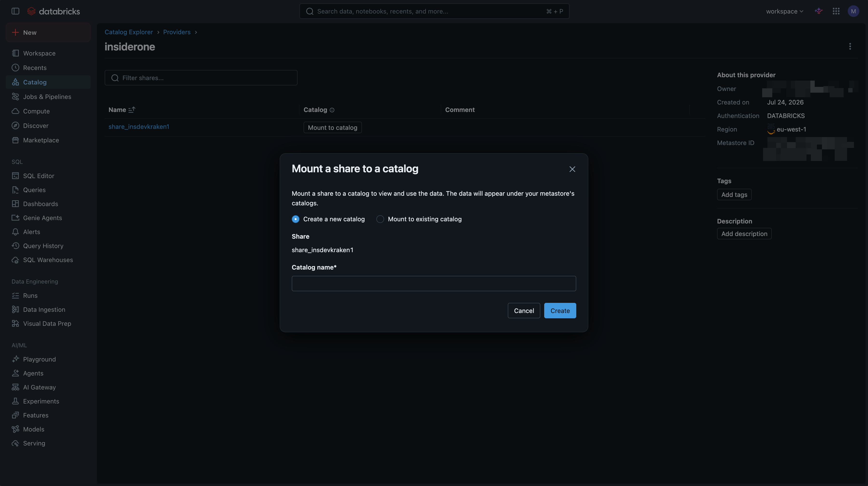Click the AI Gateway icon
The height and width of the screenshot is (486, 868).
15,387
